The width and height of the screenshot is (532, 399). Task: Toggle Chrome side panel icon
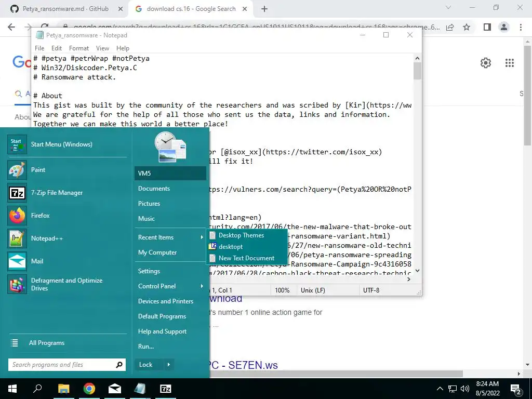tap(487, 27)
